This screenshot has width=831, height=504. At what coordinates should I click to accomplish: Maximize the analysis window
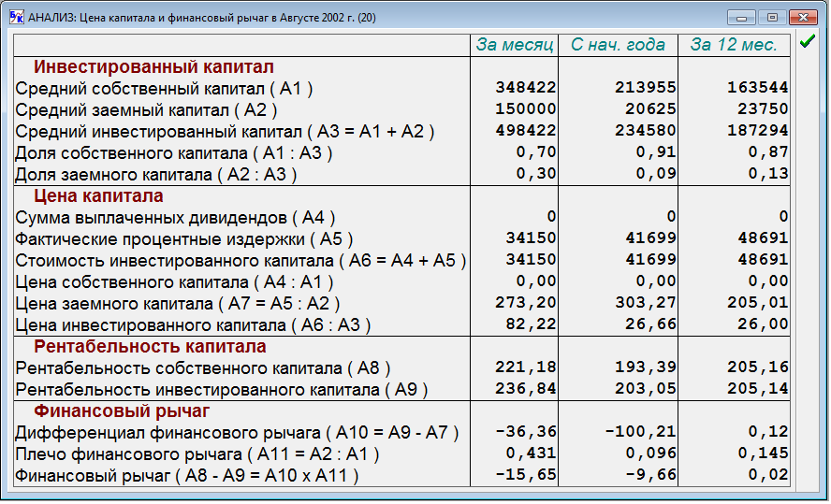[772, 18]
